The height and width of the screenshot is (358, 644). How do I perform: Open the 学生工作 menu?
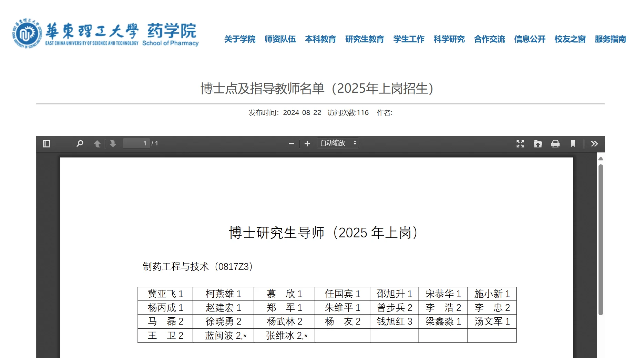pyautogui.click(x=409, y=39)
